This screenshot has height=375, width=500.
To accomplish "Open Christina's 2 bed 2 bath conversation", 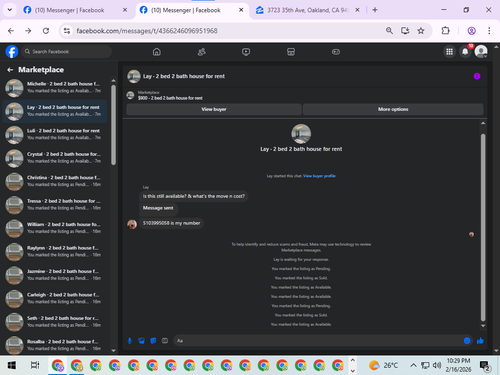I will click(55, 181).
